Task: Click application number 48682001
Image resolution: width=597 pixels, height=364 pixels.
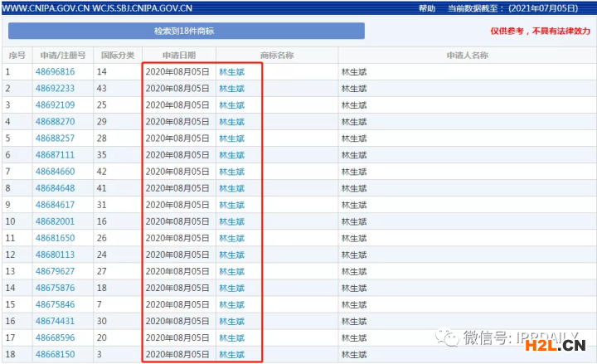Action: coord(55,221)
